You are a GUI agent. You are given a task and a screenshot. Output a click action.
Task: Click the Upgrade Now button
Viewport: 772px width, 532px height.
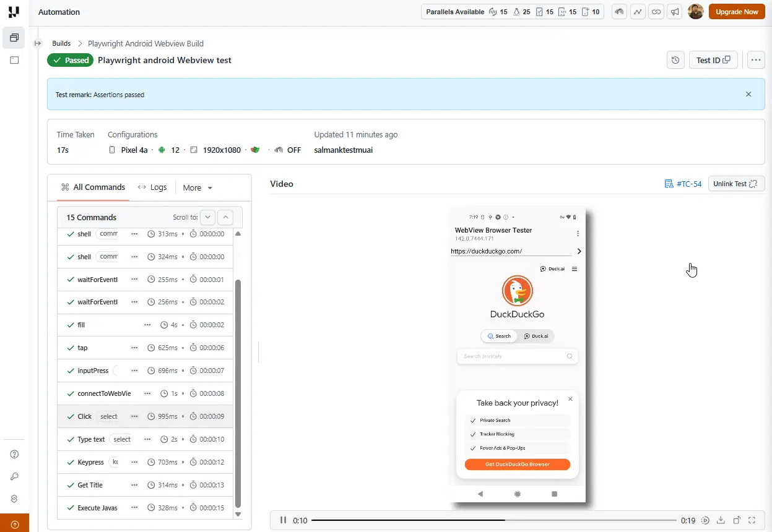(x=737, y=12)
